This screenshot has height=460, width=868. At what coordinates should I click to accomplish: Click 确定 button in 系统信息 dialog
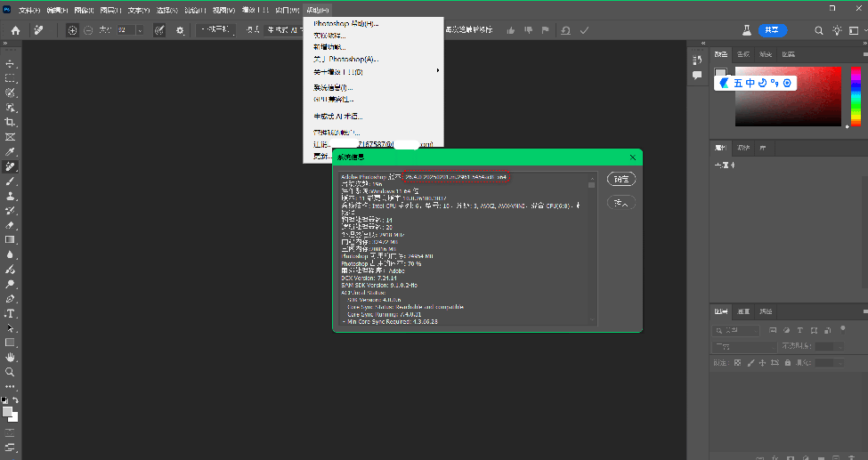[x=621, y=180]
